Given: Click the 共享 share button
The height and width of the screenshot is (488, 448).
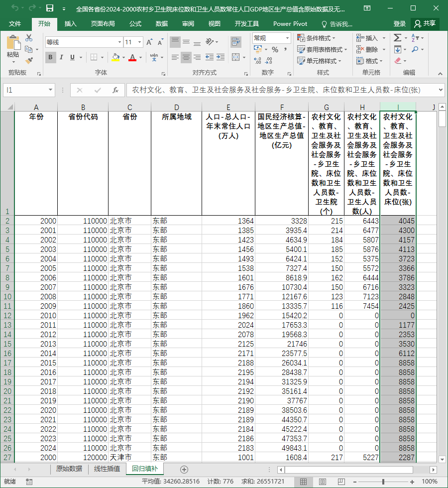Looking at the screenshot, I should [425, 24].
